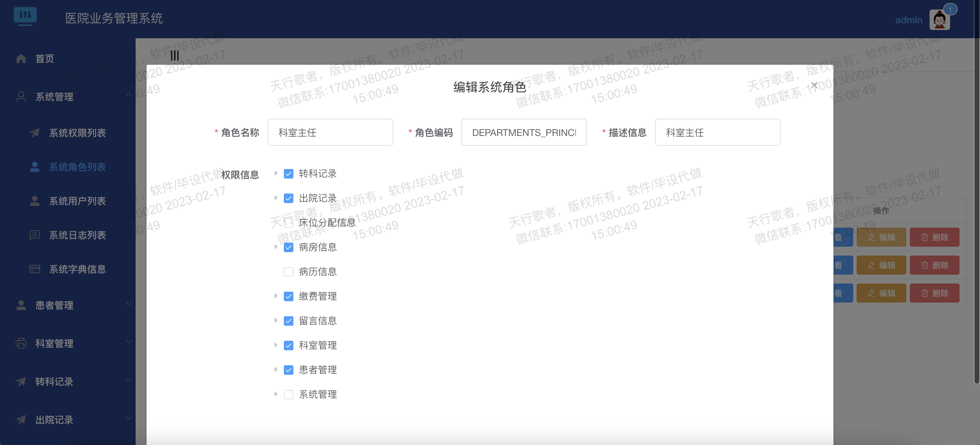980x445 pixels.
Task: Toggle the 病房信息 permission checkbox
Action: [289, 247]
